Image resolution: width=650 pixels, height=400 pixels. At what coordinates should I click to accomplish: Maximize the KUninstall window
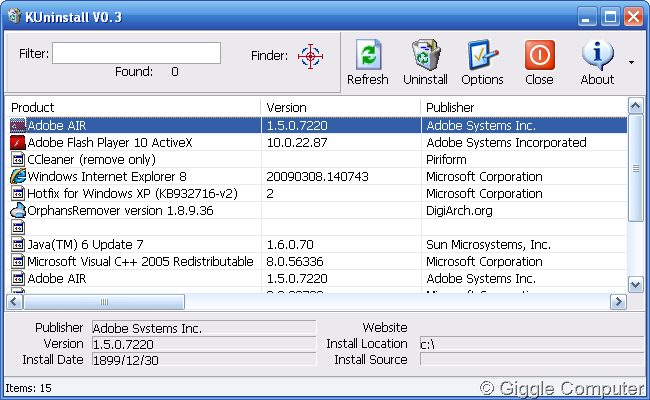(610, 17)
